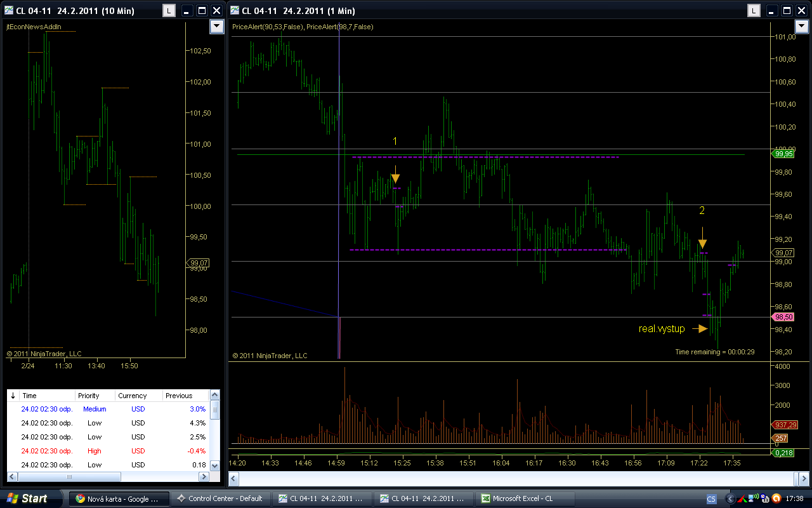The height and width of the screenshot is (508, 812).
Task: Click the CS language indicator in taskbar
Action: [x=711, y=498]
